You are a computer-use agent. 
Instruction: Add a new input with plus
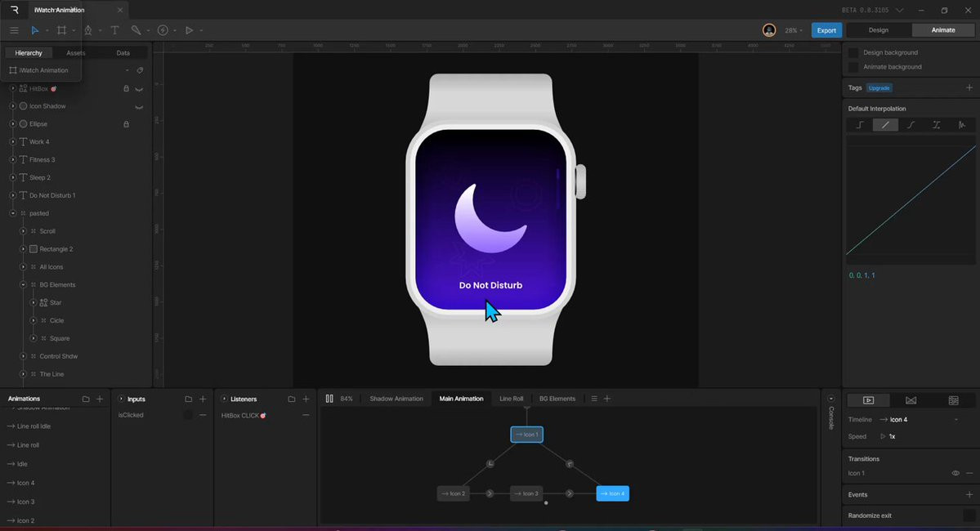point(203,399)
